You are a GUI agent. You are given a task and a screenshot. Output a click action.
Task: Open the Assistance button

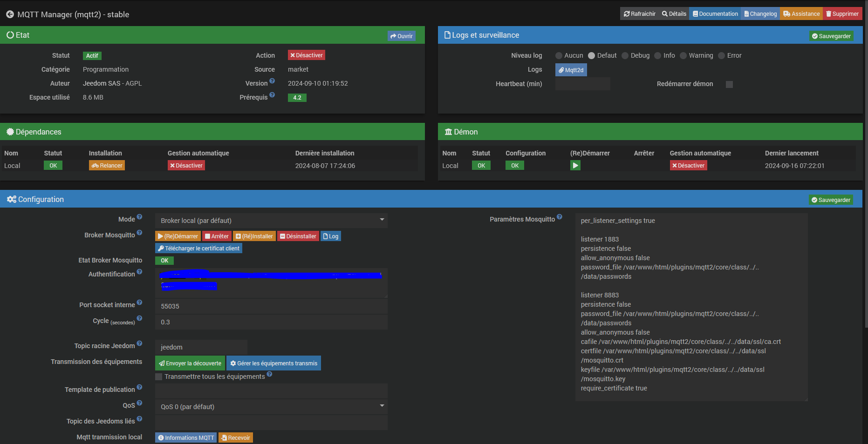coord(801,14)
